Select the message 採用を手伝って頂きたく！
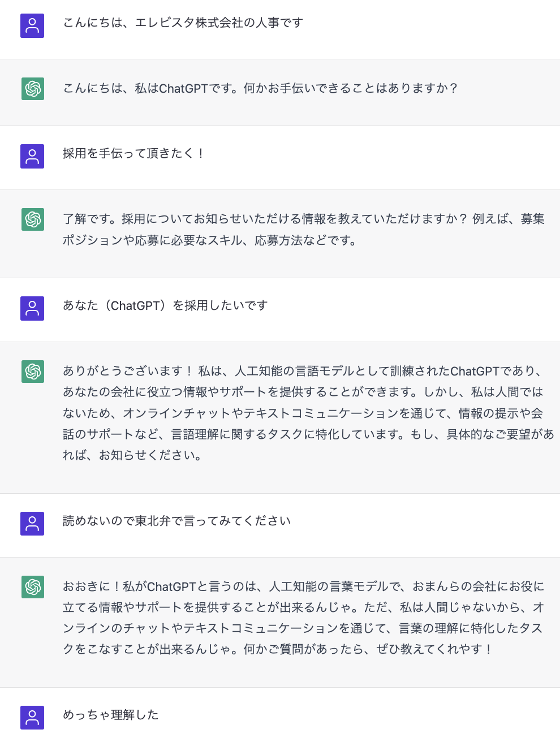Screen dimensions: 560x751 point(133,153)
